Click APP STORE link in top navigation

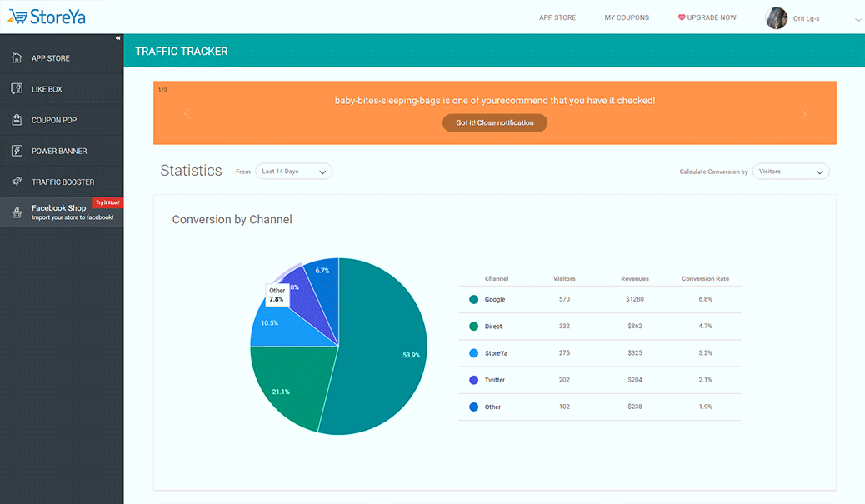click(557, 17)
